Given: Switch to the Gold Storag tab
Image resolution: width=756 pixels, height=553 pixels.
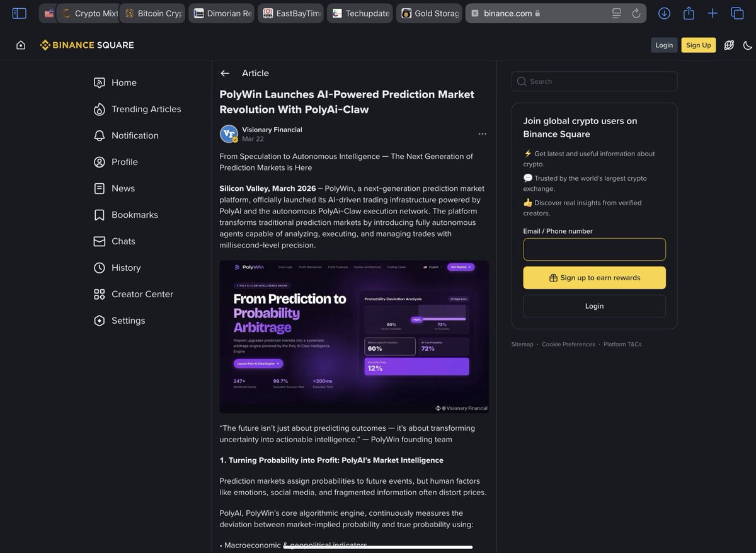Looking at the screenshot, I should coord(430,13).
